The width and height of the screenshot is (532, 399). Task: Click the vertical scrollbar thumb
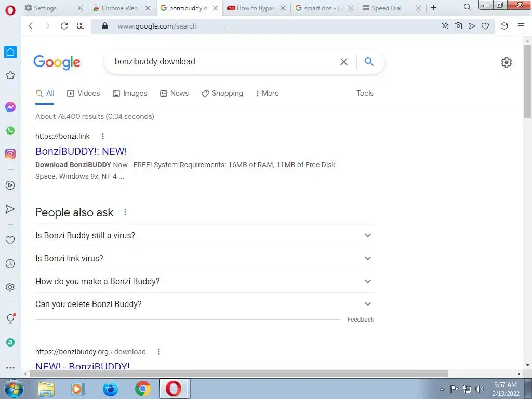[x=527, y=82]
